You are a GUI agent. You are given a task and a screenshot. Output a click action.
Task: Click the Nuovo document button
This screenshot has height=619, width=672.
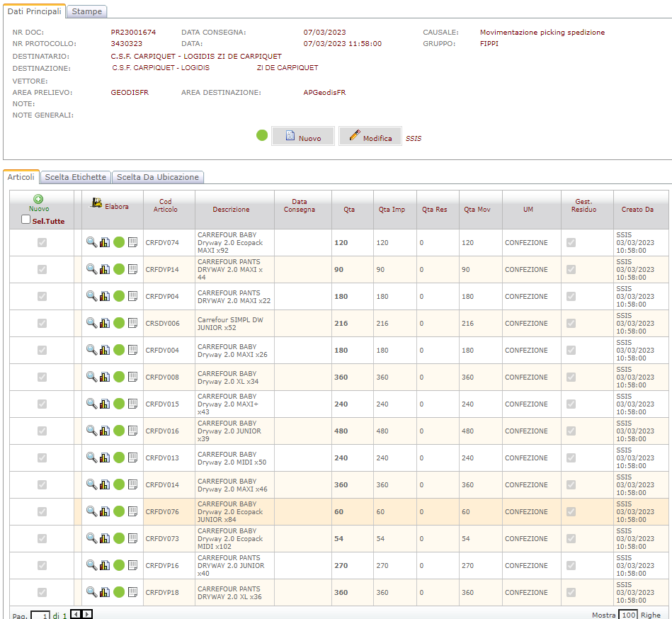303,136
